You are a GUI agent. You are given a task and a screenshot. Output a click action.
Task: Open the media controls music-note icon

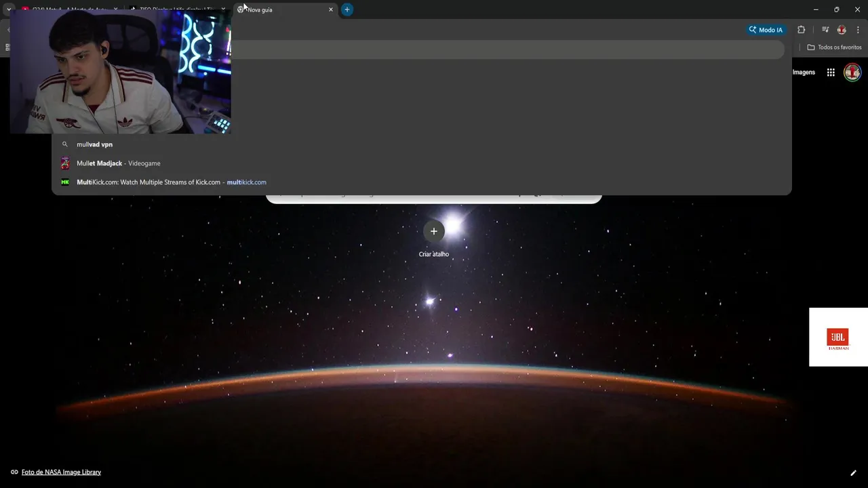825,30
